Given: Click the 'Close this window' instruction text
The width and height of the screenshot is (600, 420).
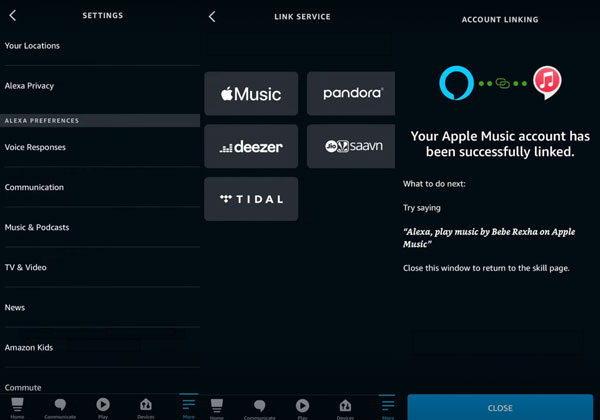Looking at the screenshot, I should (x=486, y=268).
